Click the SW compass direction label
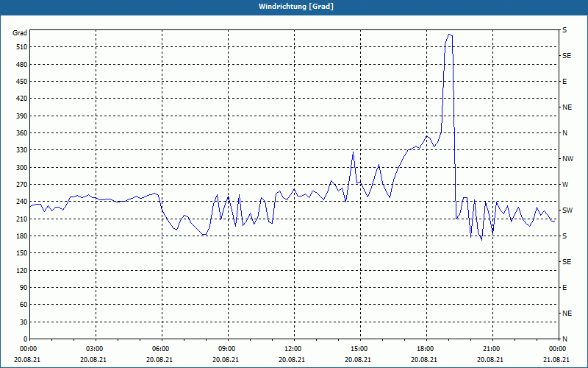The height and width of the screenshot is (368, 588). (x=567, y=210)
